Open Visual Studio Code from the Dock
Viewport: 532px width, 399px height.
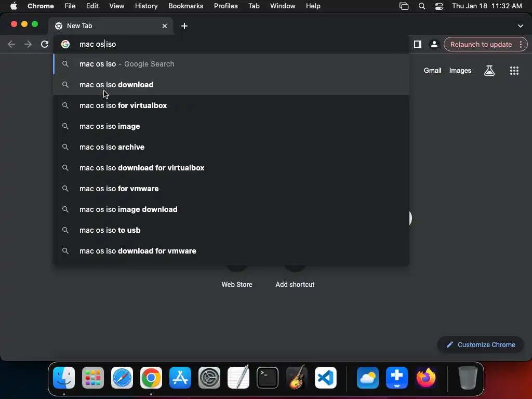[x=326, y=378]
